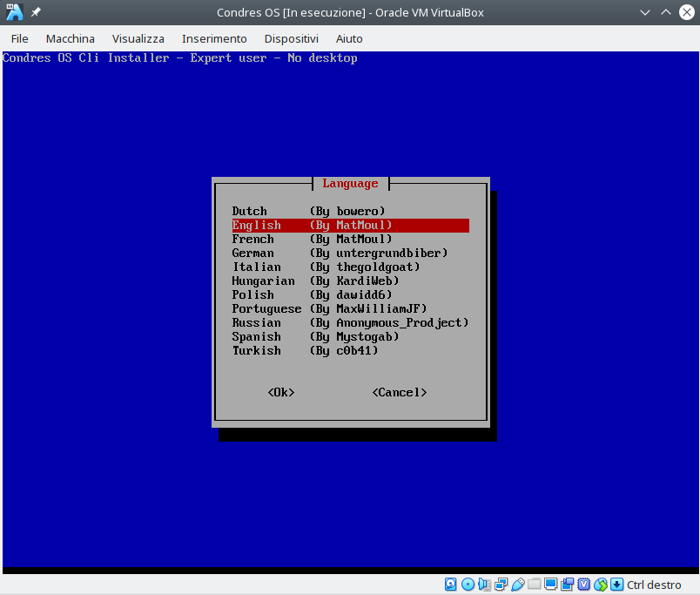Click the network adapters status icon

pos(501,585)
